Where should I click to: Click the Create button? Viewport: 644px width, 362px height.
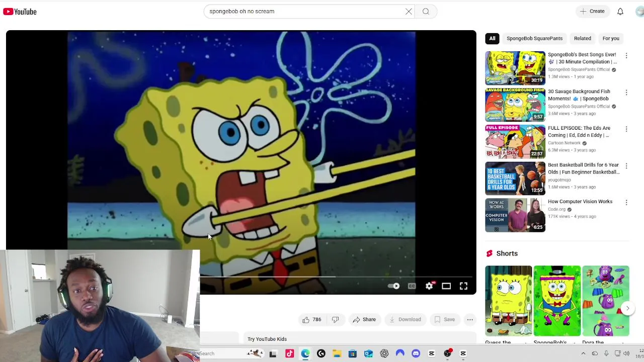point(592,11)
